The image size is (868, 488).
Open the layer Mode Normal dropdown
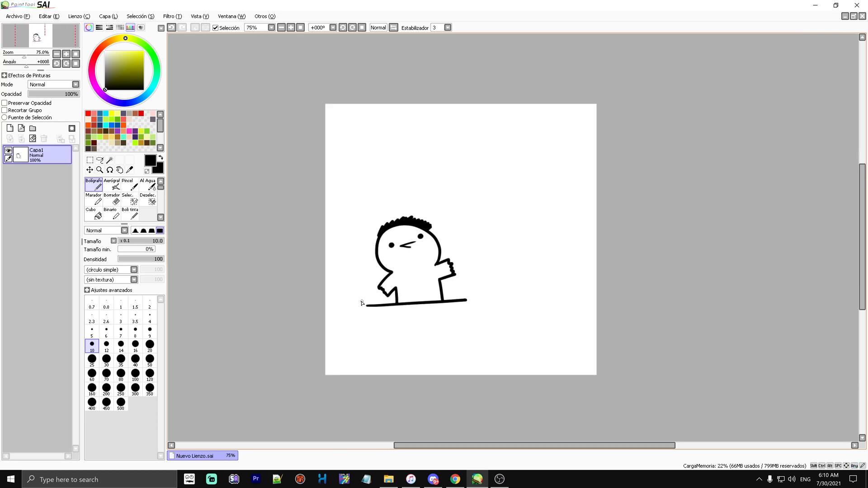pyautogui.click(x=75, y=84)
